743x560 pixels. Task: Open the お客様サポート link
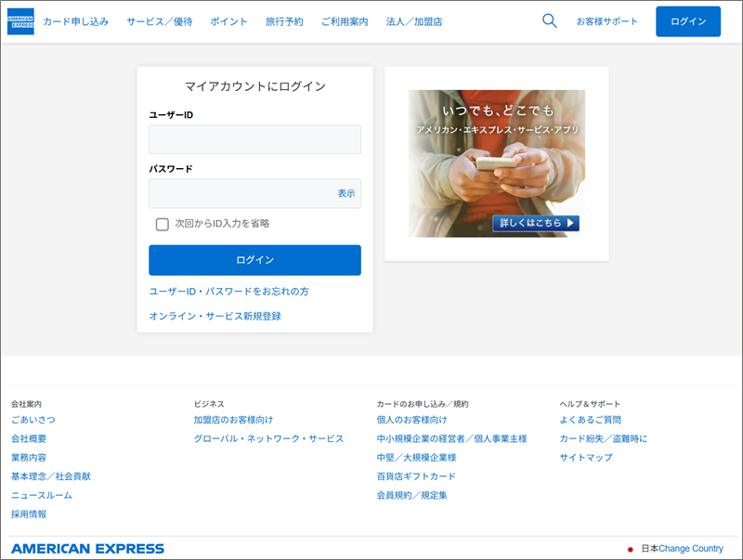tap(607, 21)
